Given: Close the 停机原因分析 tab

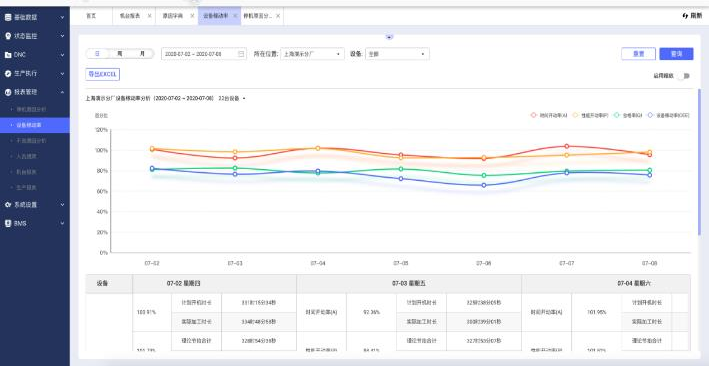Looking at the screenshot, I should 278,16.
